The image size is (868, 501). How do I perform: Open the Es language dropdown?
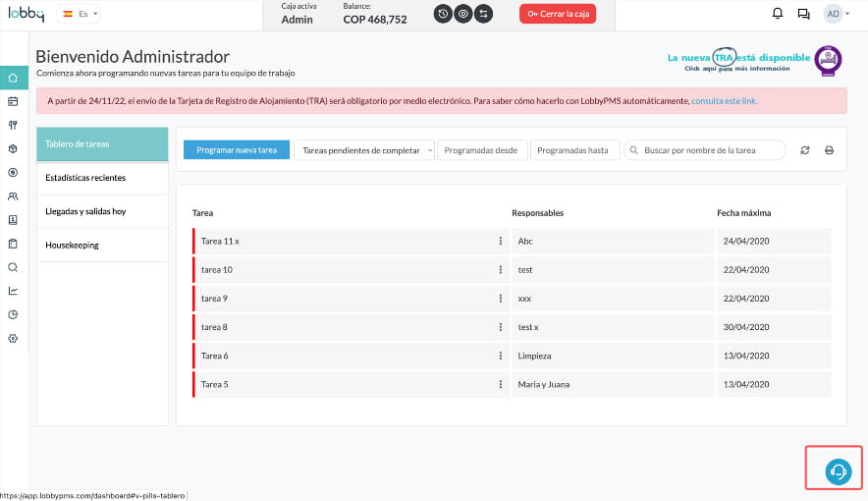[x=80, y=14]
